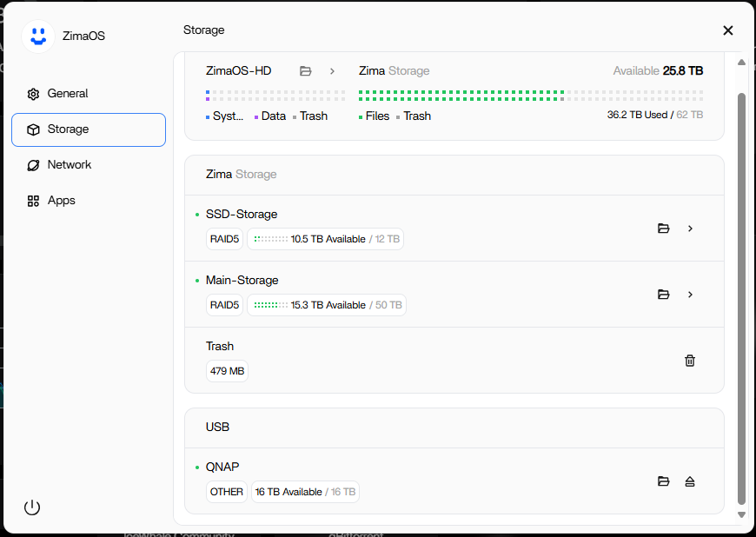This screenshot has width=756, height=537.
Task: Click the General gear icon
Action: click(x=33, y=94)
